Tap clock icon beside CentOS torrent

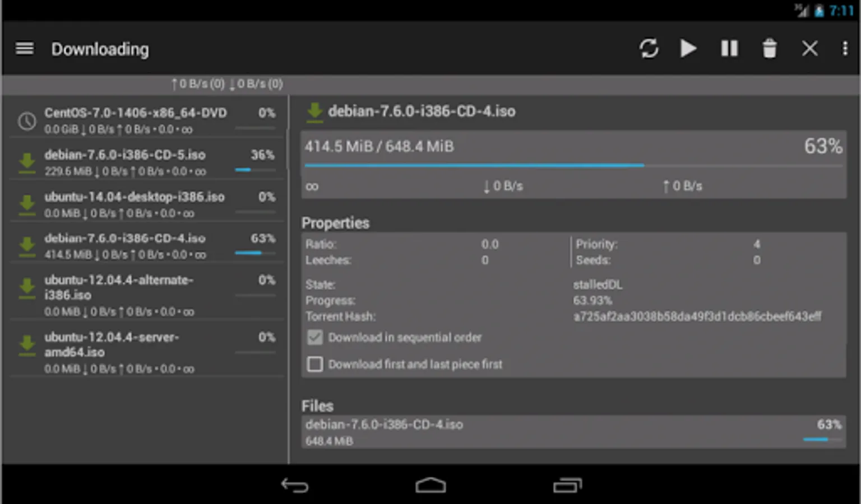[x=27, y=121]
